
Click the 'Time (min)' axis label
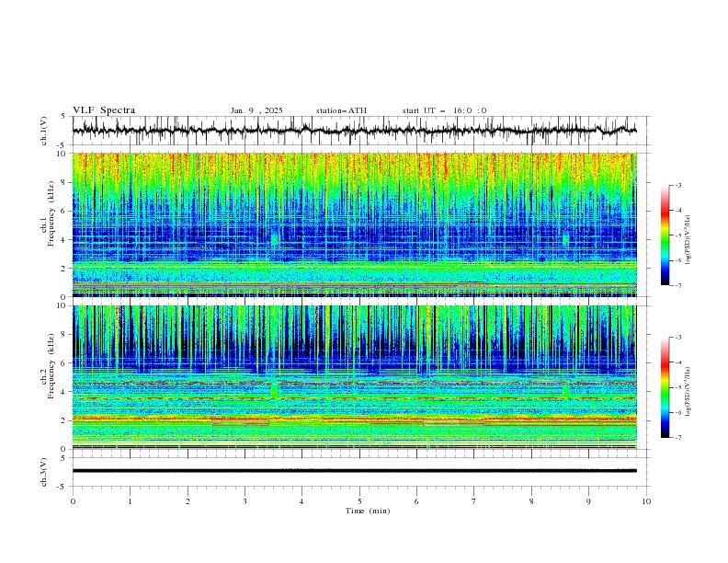coord(368,511)
